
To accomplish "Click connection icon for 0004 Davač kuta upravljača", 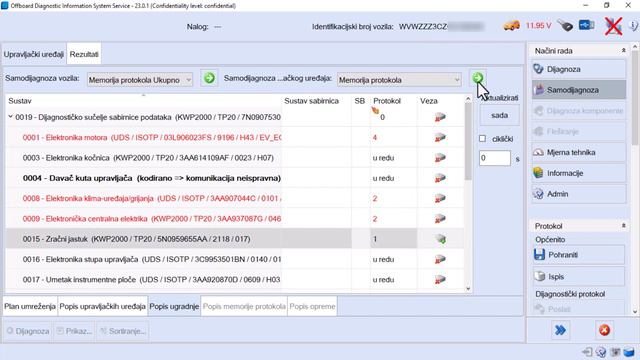I will point(440,178).
